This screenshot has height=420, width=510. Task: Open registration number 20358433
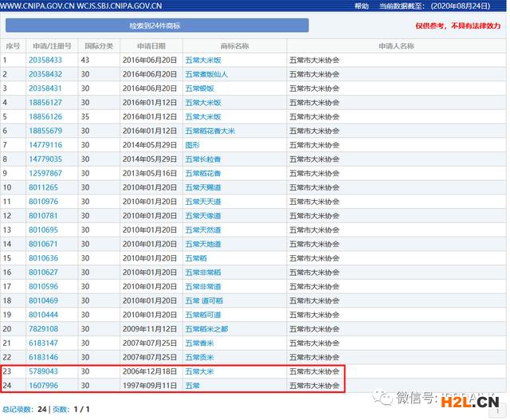(45, 61)
